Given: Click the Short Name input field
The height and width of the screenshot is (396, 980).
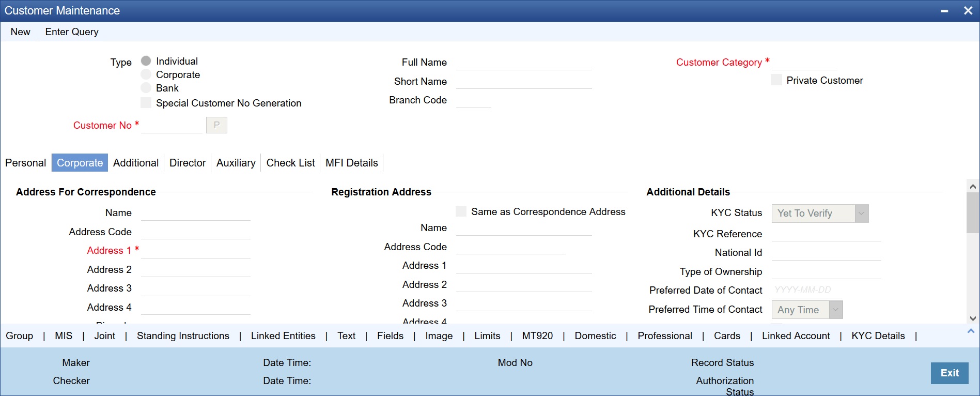Looking at the screenshot, I should click(x=524, y=81).
